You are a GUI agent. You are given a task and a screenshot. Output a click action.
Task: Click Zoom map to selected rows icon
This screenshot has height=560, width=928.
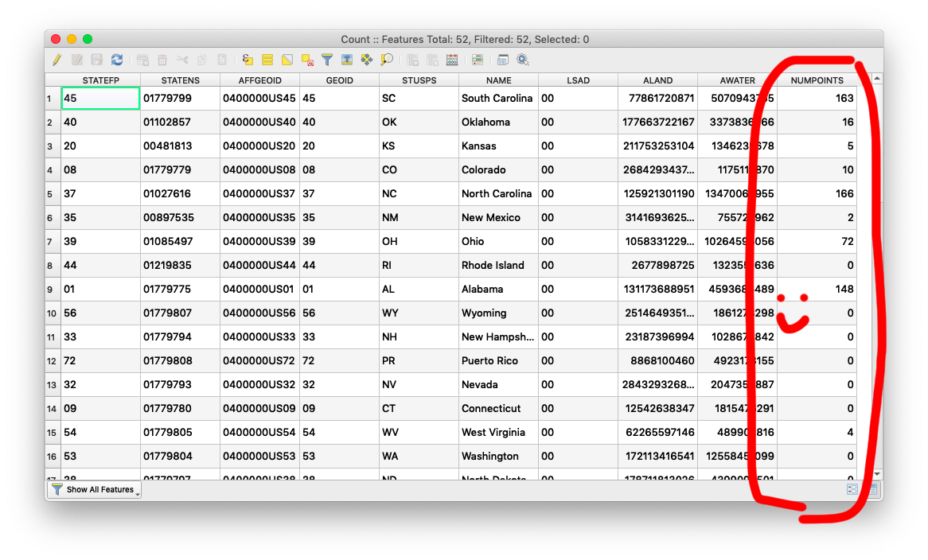click(x=387, y=60)
